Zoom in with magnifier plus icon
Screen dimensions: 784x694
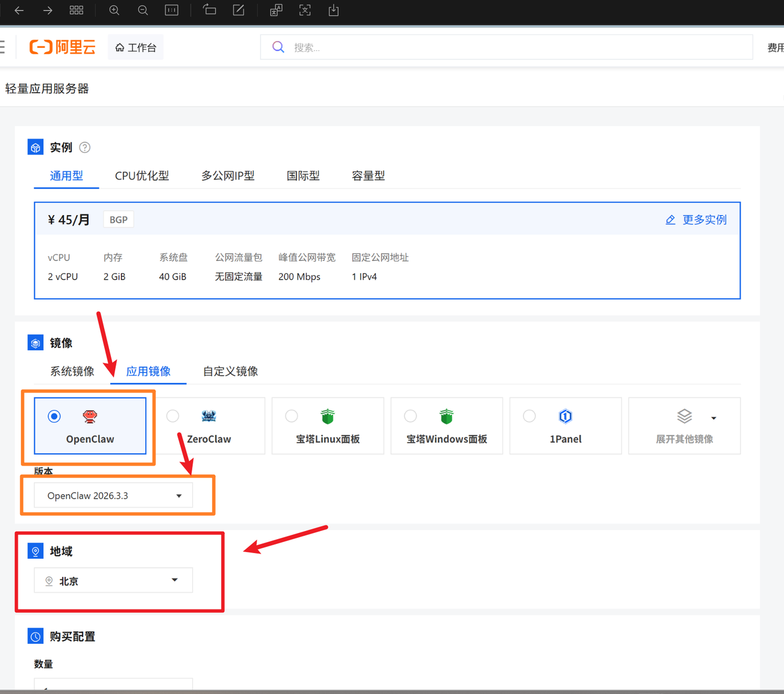pyautogui.click(x=114, y=10)
